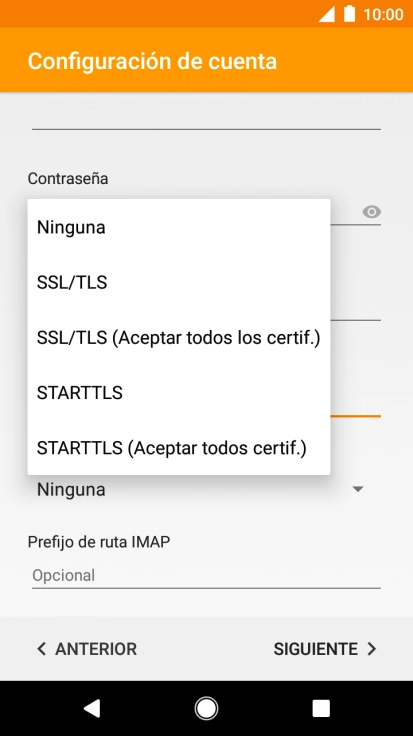Viewport: 413px width, 736px height.
Task: Tap the Prefijo de ruta IMAP Opcional field
Action: pos(206,575)
